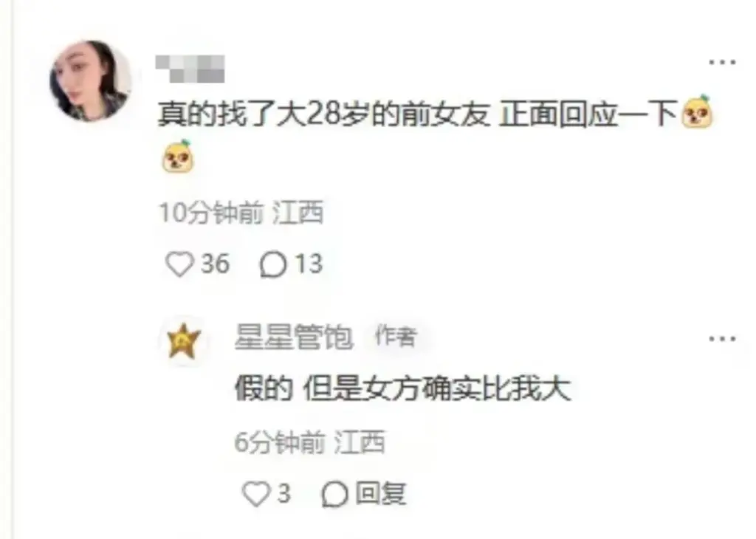Screen dimensions: 756x539
Task: Select the reply text 假的 但是女方确实比我大
Action: (403, 388)
